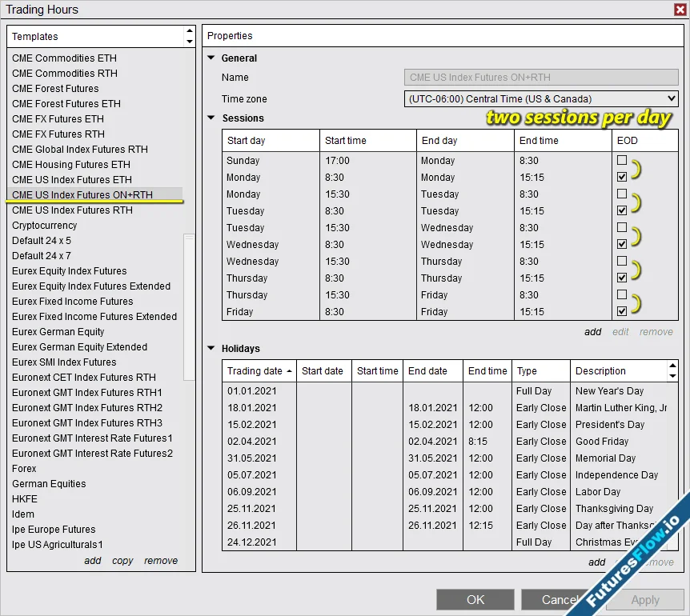Select the Independence Day holiday row
Screen dimensions: 690x616
coord(445,475)
